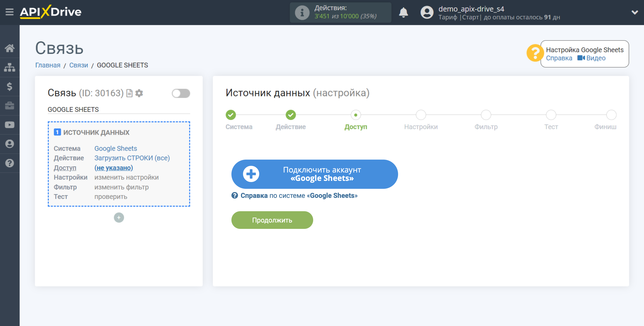This screenshot has width=644, height=326.
Task: Click проверить test text
Action: 111,197
